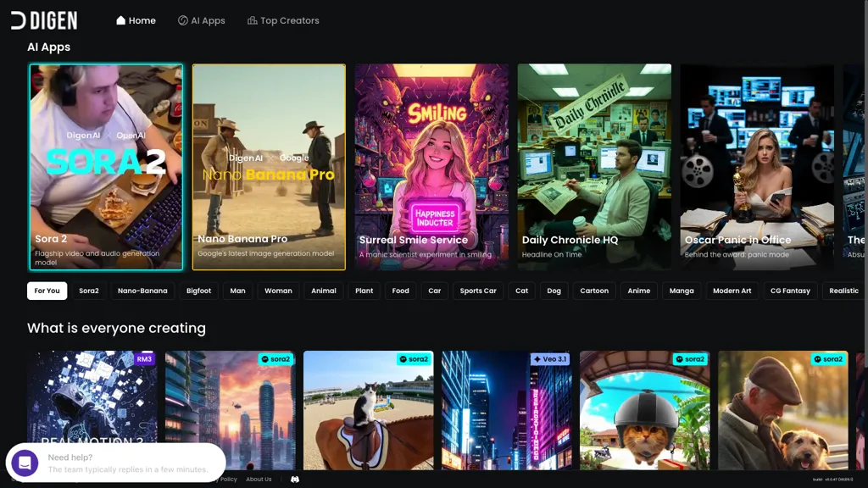
Task: Click the Veo 3.1 badge on the city video
Action: tap(551, 358)
